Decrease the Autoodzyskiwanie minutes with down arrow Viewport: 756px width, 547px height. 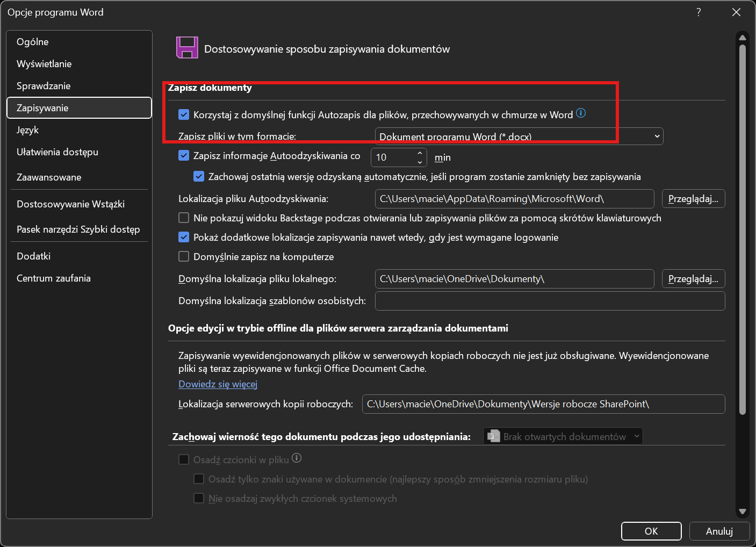[x=420, y=162]
